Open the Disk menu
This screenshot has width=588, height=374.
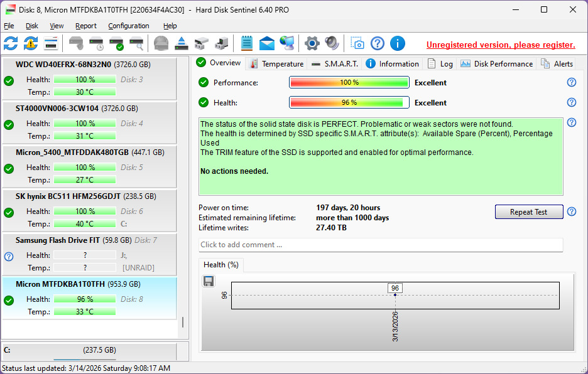click(x=32, y=26)
